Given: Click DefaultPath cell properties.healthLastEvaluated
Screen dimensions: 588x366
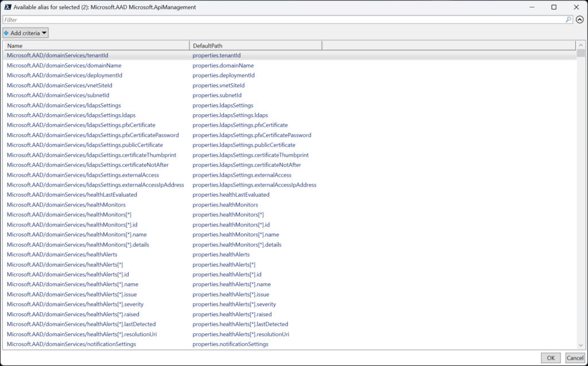Looking at the screenshot, I should [231, 195].
